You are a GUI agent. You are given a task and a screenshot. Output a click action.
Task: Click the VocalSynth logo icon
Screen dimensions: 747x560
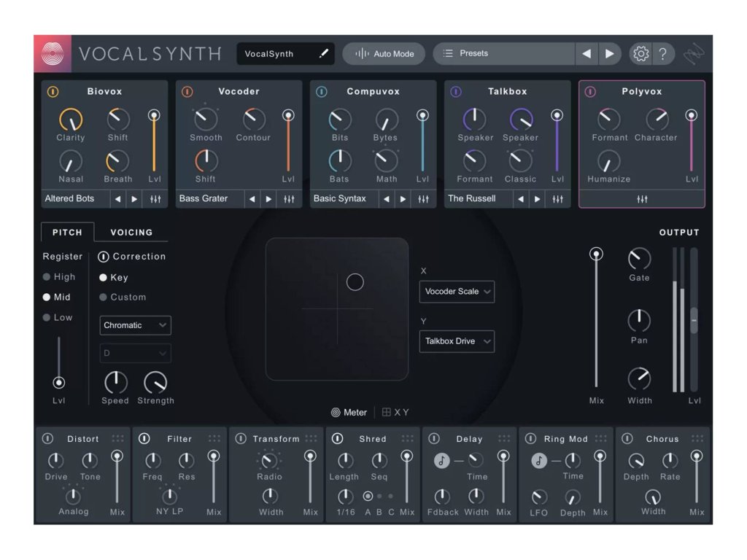pyautogui.click(x=53, y=54)
